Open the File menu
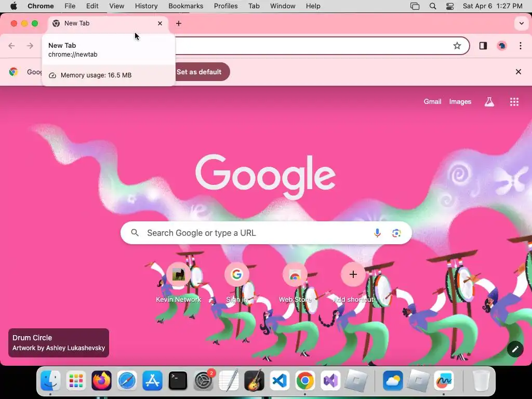The height and width of the screenshot is (399, 532). [x=70, y=6]
